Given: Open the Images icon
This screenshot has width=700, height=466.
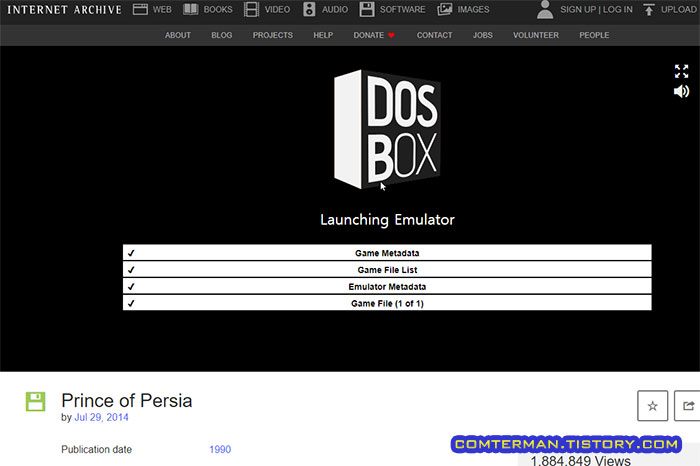Looking at the screenshot, I should pyautogui.click(x=445, y=9).
